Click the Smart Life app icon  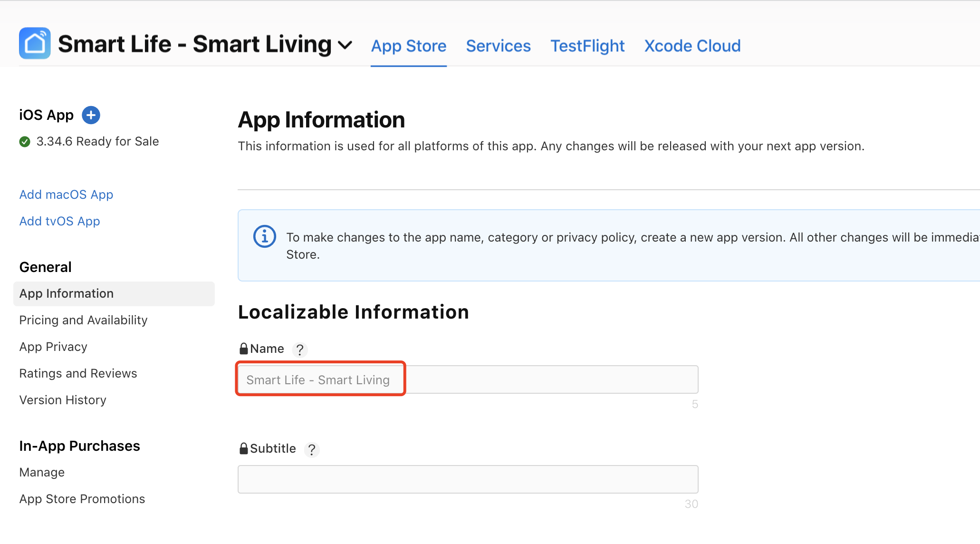coord(35,43)
